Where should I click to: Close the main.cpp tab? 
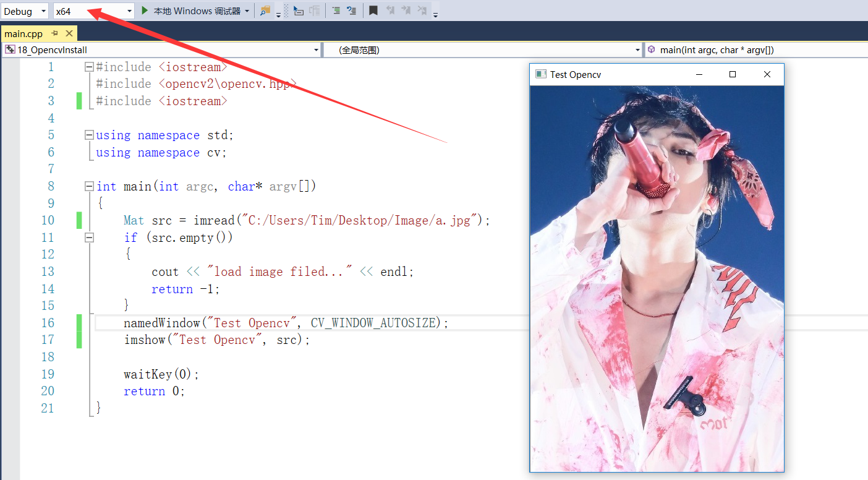[69, 33]
